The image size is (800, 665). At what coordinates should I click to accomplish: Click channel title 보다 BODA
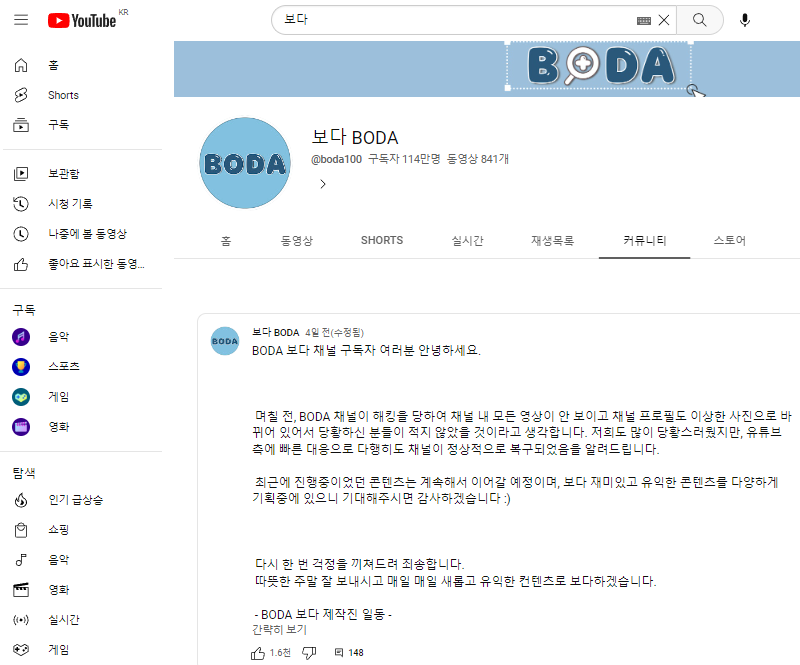pos(355,137)
